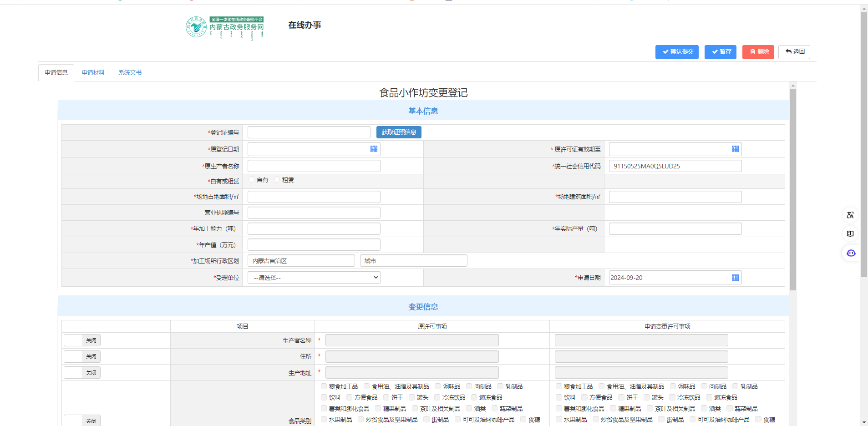Click the translate icon on right sidebar
The width and height of the screenshot is (868, 426).
[850, 215]
